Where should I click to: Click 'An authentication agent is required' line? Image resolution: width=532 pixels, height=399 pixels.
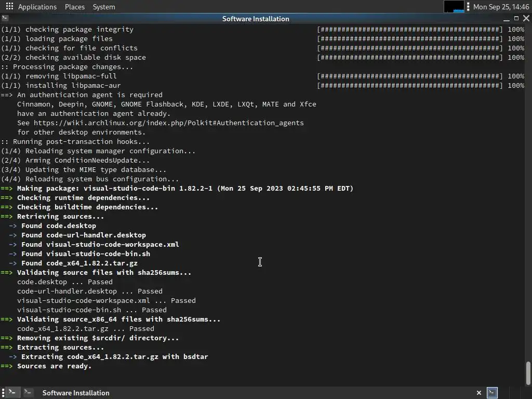point(82,95)
